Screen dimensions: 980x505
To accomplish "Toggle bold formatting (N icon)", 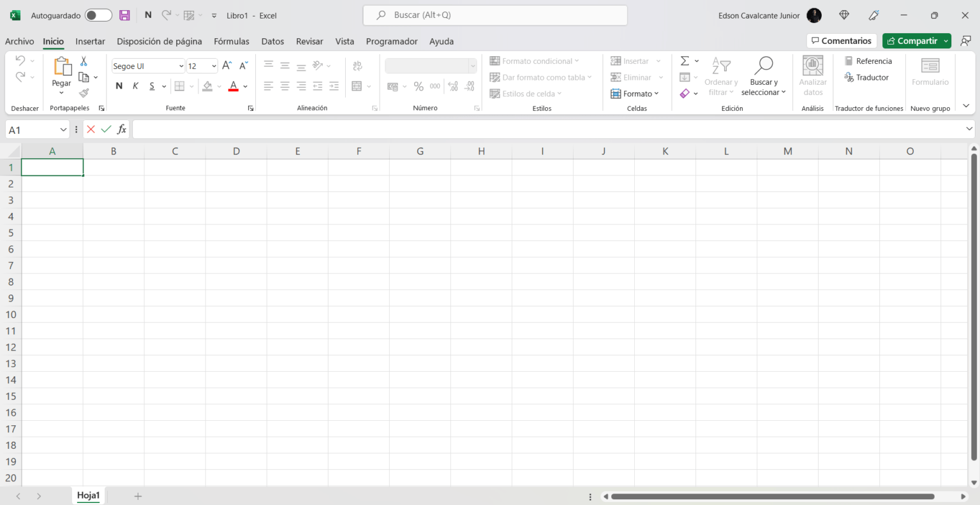I will [x=119, y=85].
